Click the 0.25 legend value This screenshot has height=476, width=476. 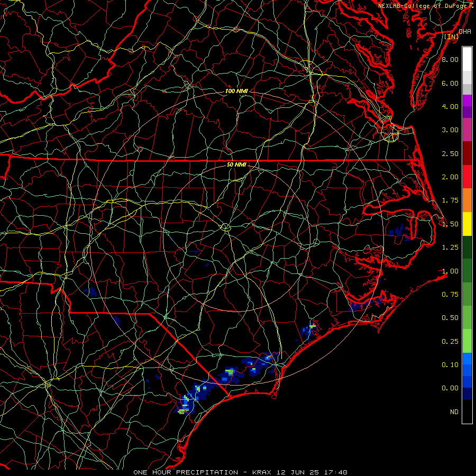450,342
